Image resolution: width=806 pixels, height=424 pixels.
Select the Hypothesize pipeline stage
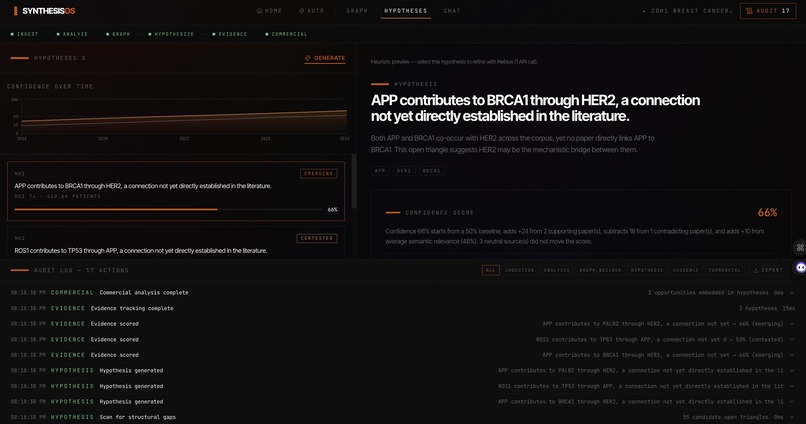pyautogui.click(x=171, y=34)
